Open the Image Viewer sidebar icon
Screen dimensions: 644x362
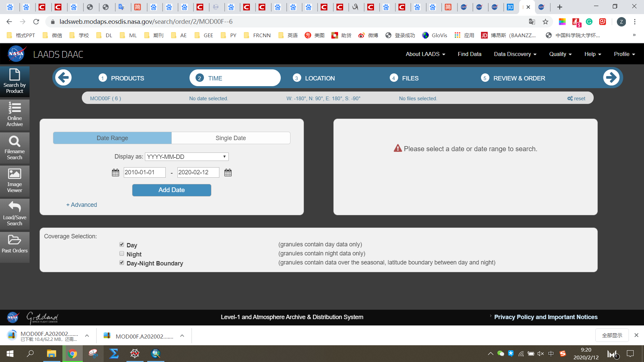tap(14, 174)
